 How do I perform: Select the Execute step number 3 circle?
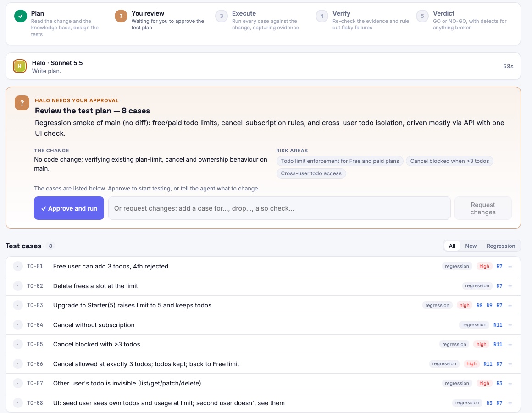pyautogui.click(x=221, y=16)
